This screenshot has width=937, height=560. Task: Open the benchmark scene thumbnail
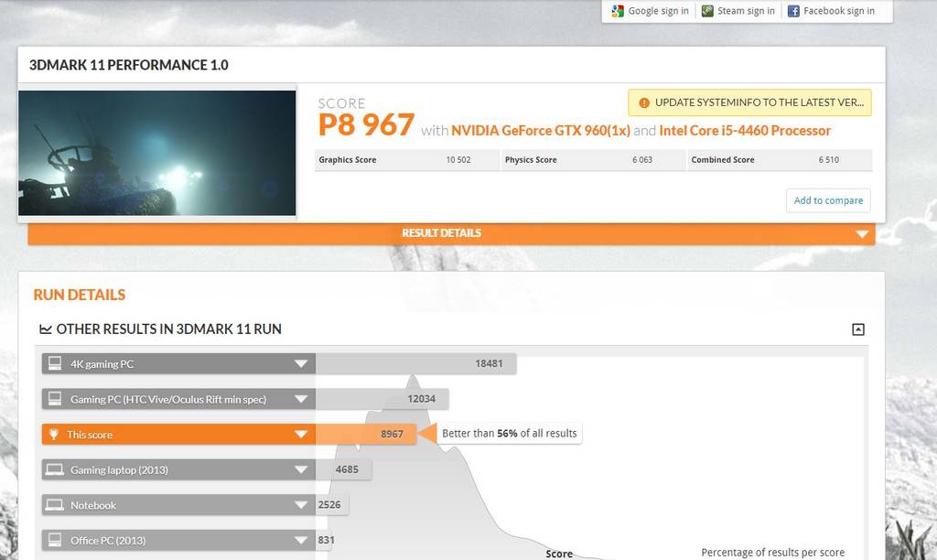click(157, 153)
